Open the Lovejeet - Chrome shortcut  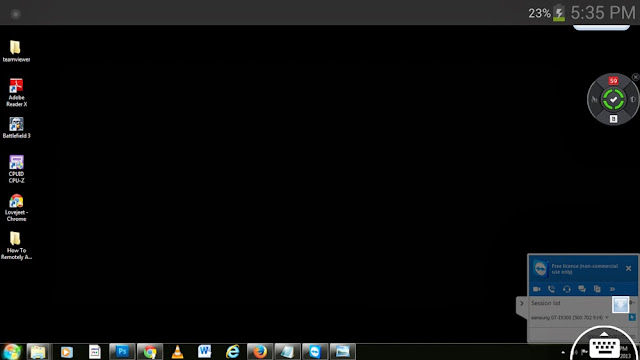tap(16, 208)
